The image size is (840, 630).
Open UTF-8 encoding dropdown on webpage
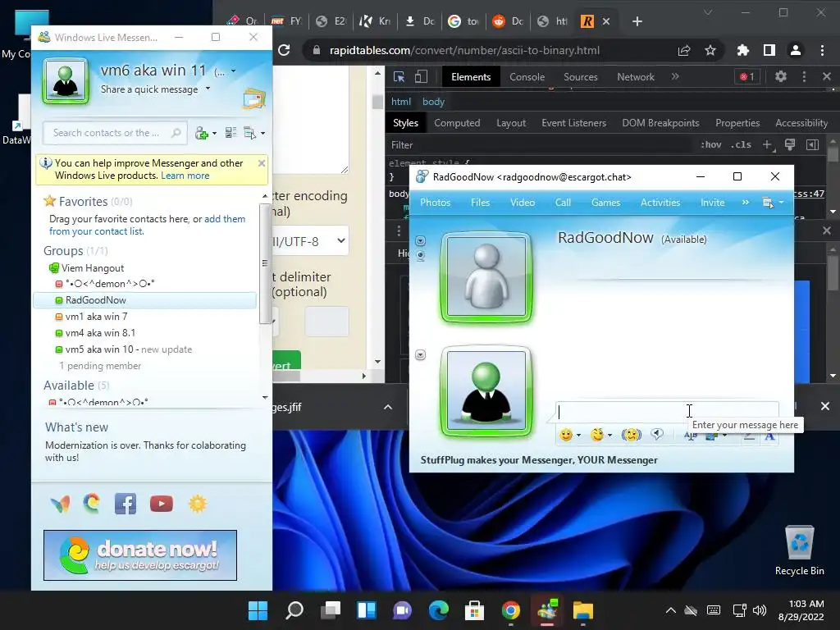(309, 241)
